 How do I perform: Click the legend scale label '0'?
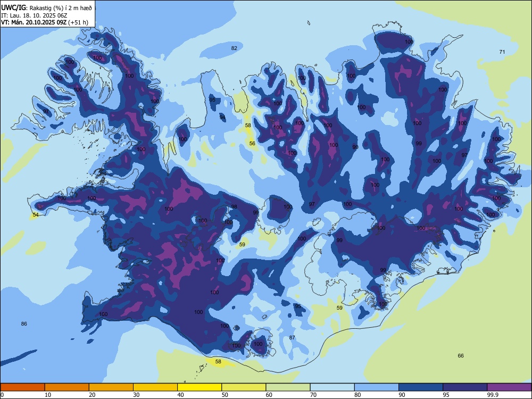tap(2, 395)
